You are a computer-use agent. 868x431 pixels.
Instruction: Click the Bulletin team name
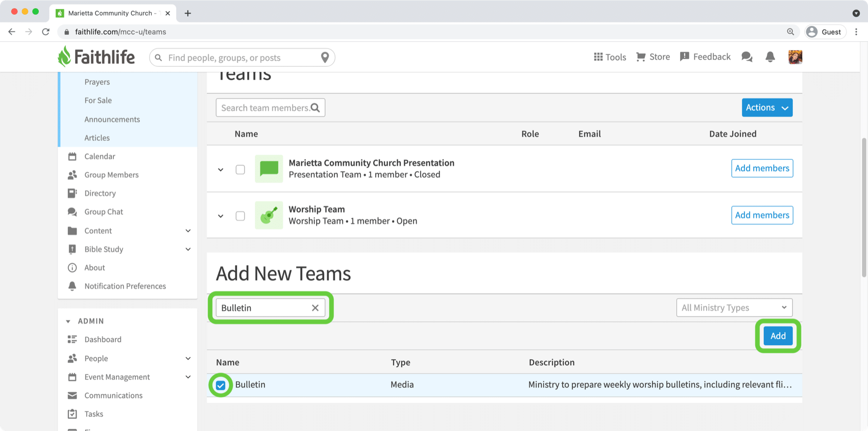(x=250, y=385)
